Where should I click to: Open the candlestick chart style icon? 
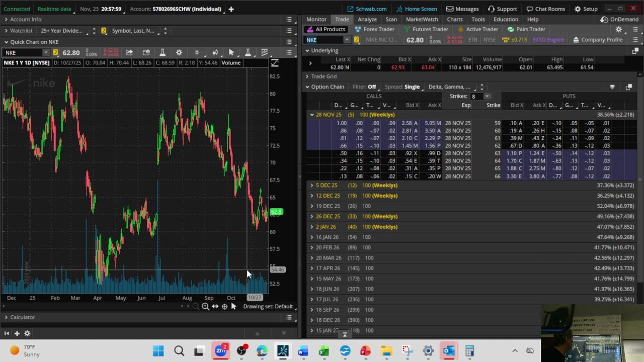click(x=215, y=52)
